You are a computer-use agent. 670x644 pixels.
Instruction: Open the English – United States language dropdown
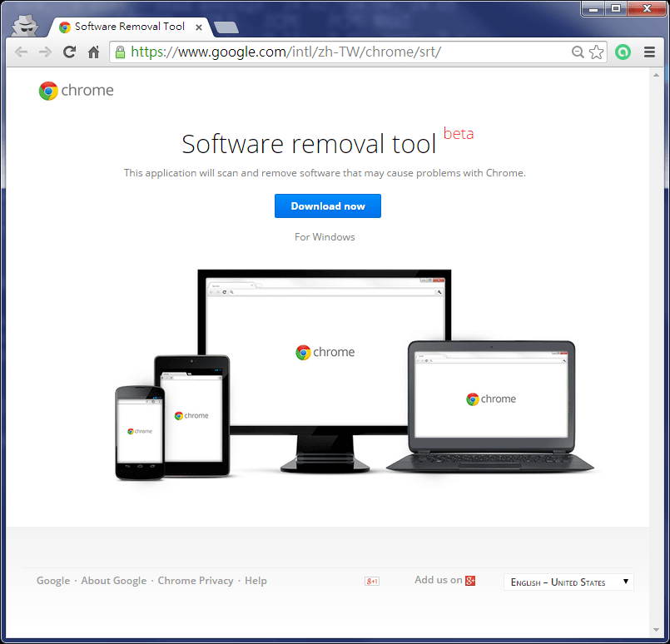[x=568, y=582]
